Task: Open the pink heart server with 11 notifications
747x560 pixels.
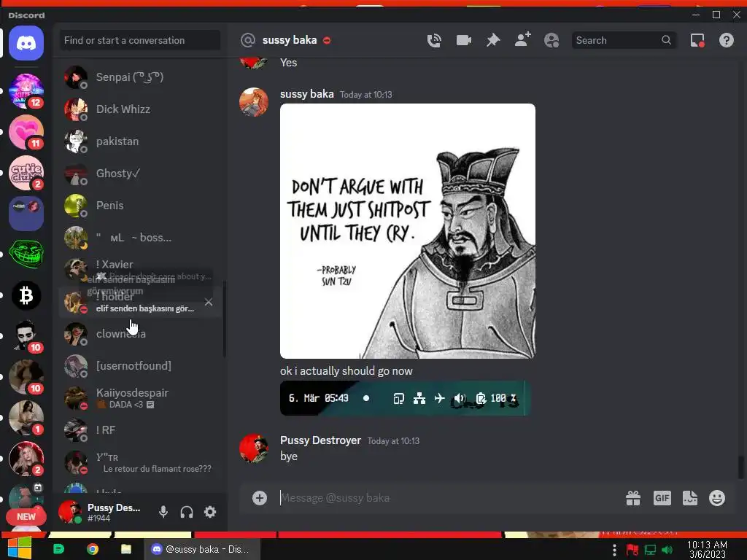Action: coord(26,132)
